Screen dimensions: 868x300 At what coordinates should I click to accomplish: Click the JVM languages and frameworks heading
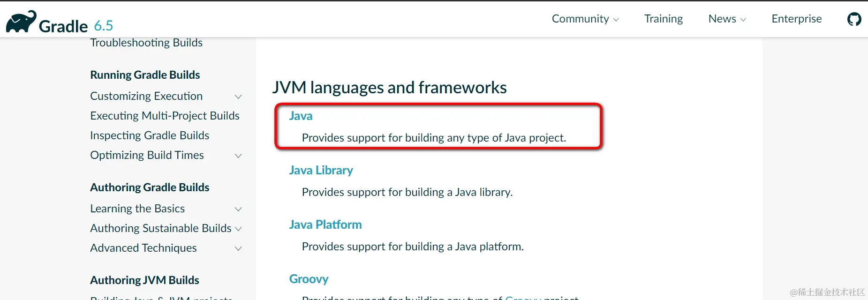pos(389,88)
